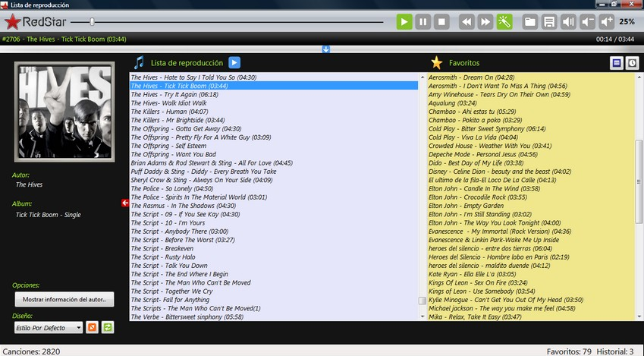Select The Script - Together We Cry
Viewport: 644px width, 356px height.
274,291
